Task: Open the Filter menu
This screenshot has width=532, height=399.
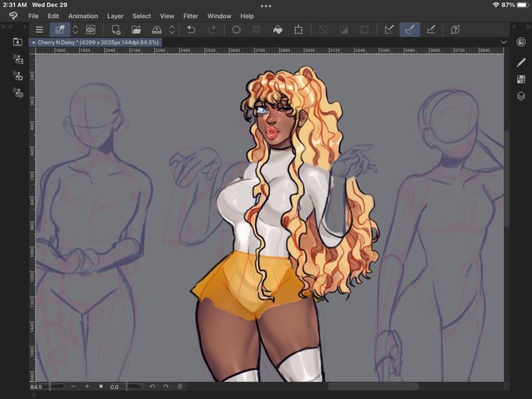Action: 190,16
